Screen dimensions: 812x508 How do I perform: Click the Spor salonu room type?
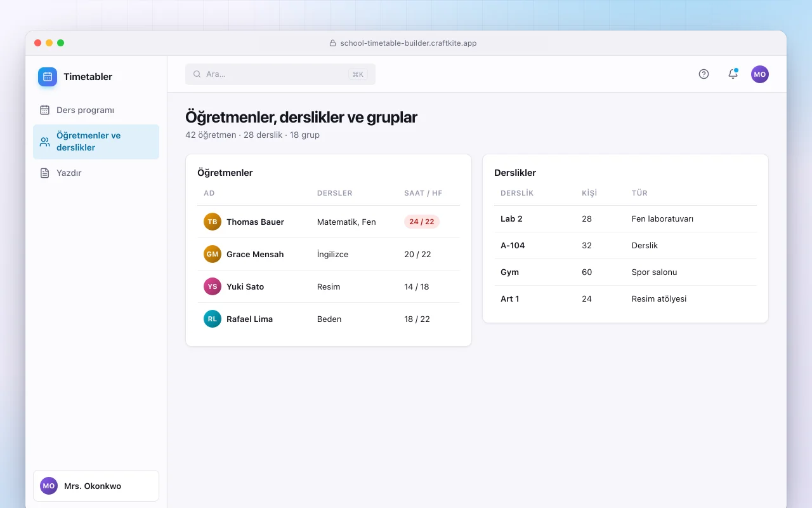tap(655, 272)
